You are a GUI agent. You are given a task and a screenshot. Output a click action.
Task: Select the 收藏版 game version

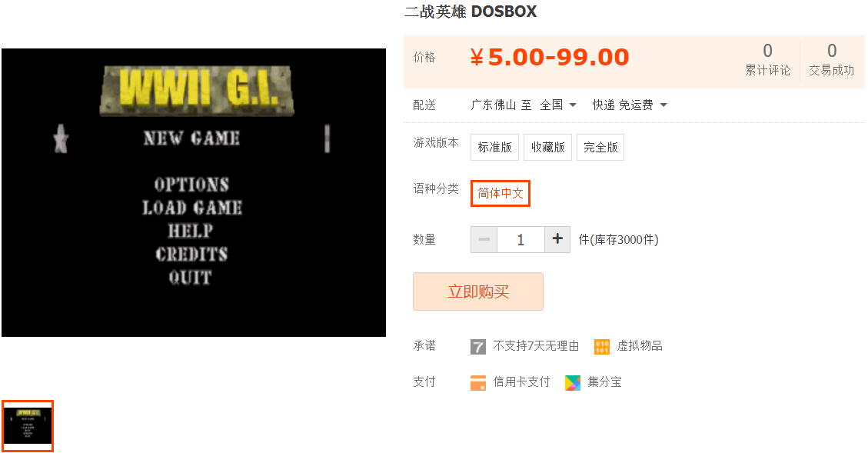547,148
